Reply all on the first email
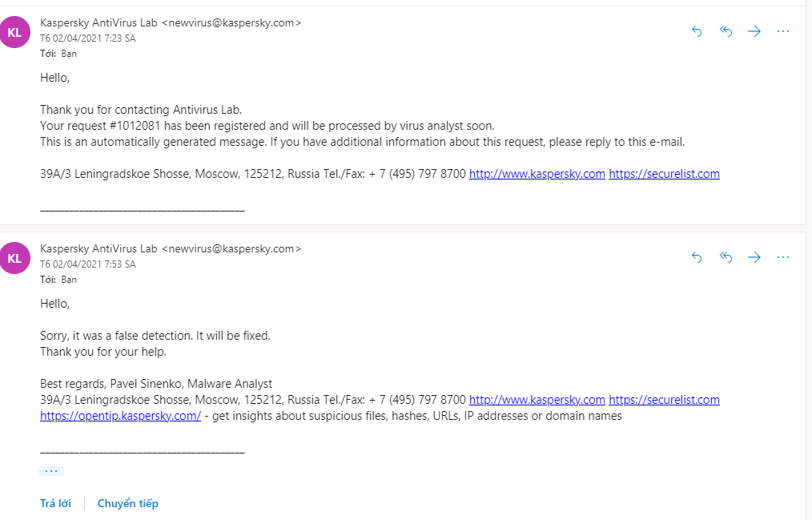812x520 pixels. (726, 31)
